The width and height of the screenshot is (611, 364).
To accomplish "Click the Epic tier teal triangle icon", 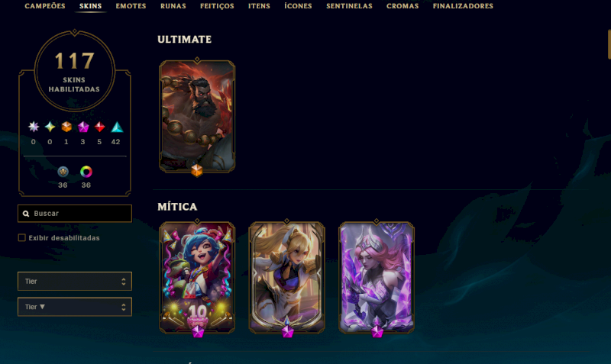I will 117,127.
